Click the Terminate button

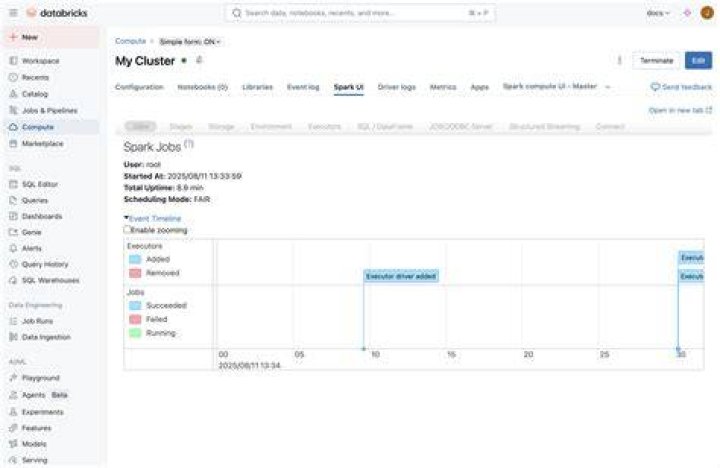pyautogui.click(x=656, y=61)
